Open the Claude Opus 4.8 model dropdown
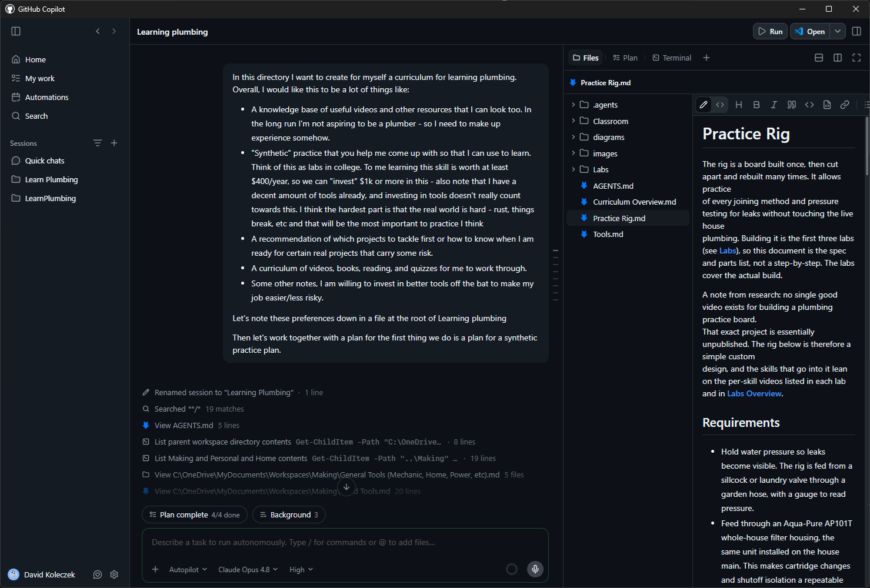870x588 pixels. pos(248,569)
